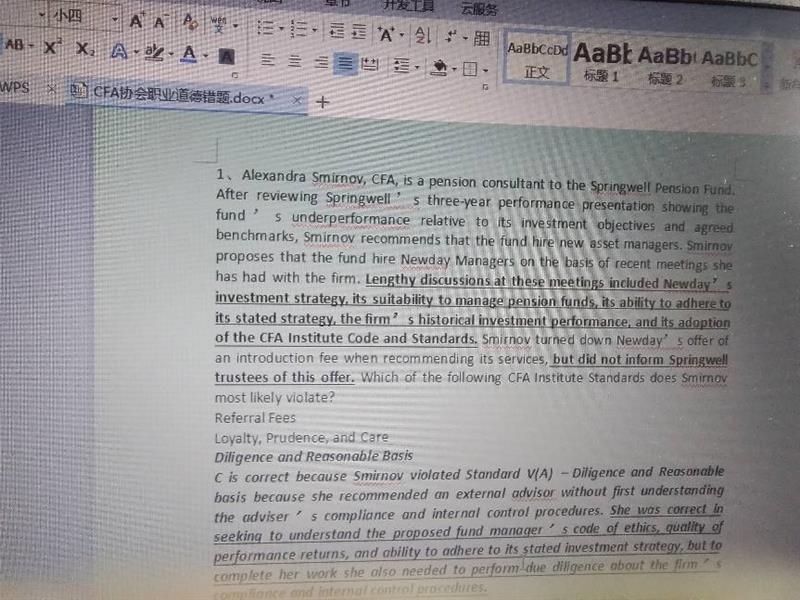The width and height of the screenshot is (800, 600).
Task: Apply the highlighter pen to text
Action: coord(154,53)
